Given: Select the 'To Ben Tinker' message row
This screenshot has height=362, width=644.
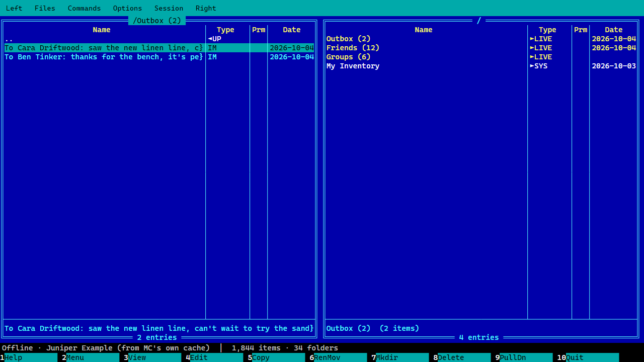Looking at the screenshot, I should [x=159, y=57].
